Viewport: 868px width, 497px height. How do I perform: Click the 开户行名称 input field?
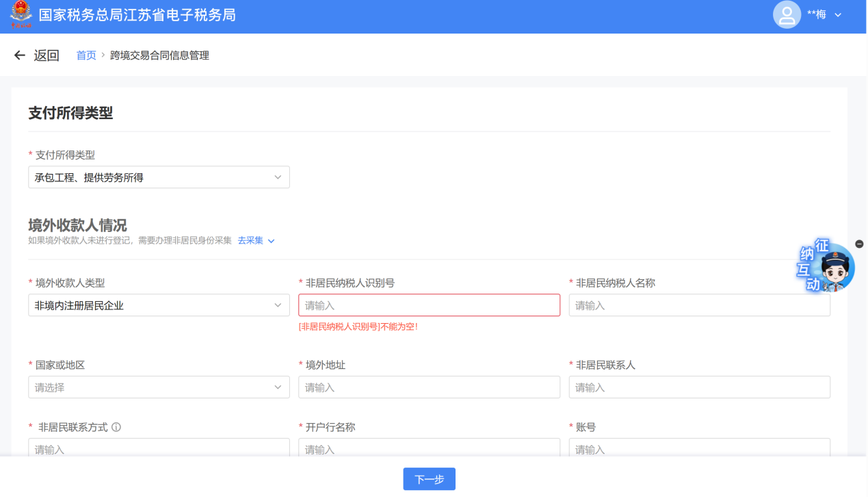[429, 448]
